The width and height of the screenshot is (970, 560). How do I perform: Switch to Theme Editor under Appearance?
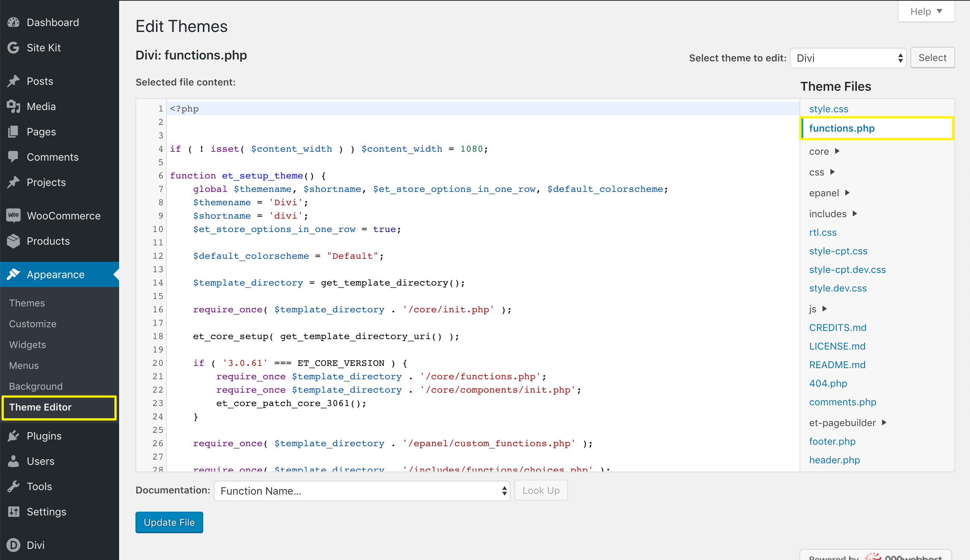(41, 407)
